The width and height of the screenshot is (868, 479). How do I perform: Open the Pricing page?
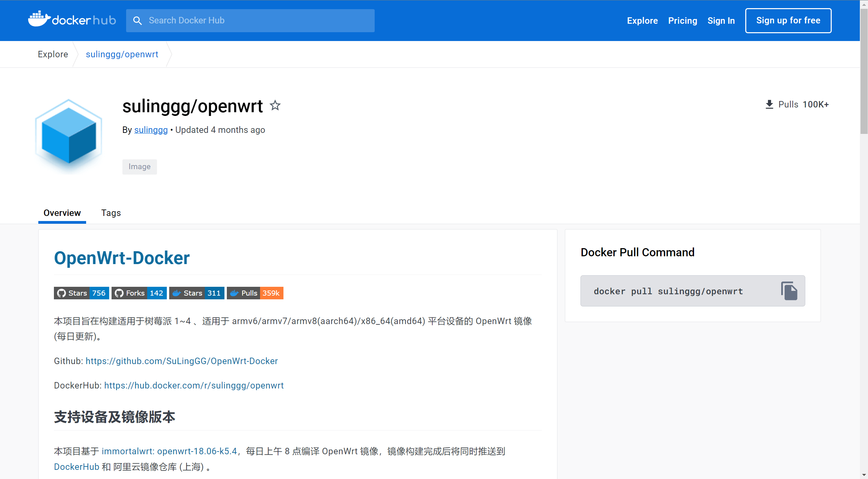click(683, 21)
